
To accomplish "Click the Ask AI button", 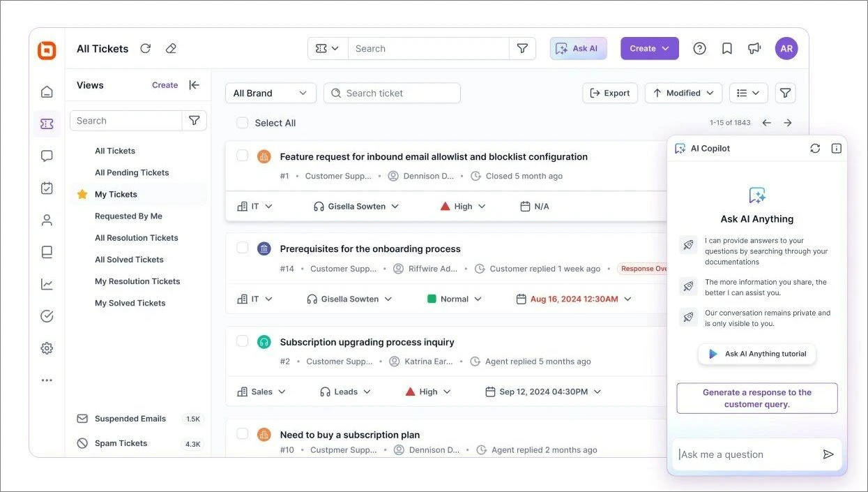I will click(578, 48).
